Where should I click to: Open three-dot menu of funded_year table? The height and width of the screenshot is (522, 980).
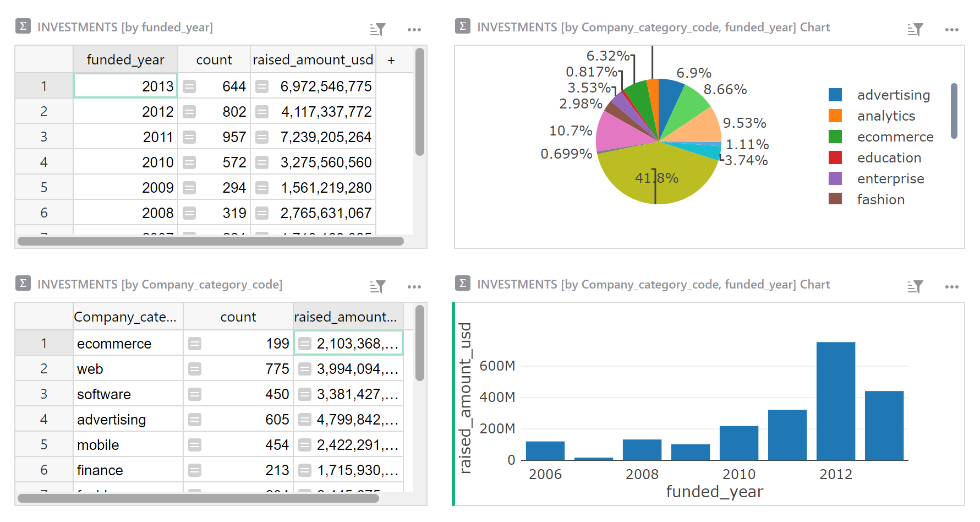click(x=414, y=29)
